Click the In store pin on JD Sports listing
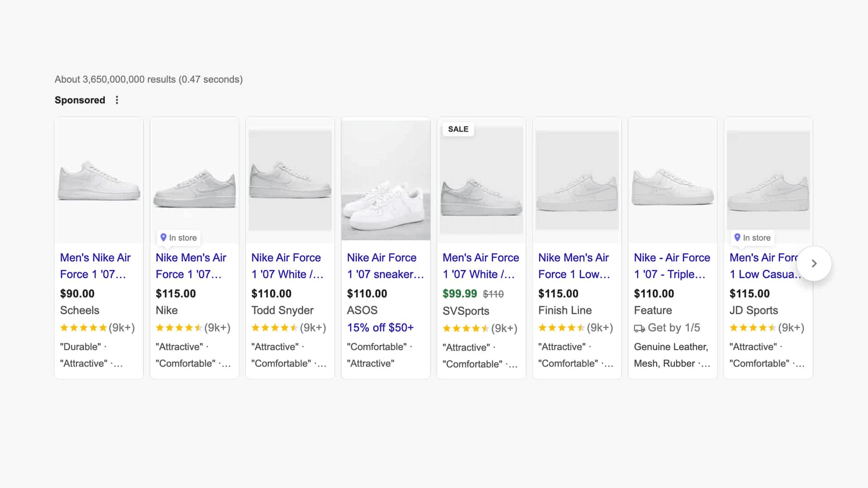Screen dimensions: 868x488 point(737,237)
